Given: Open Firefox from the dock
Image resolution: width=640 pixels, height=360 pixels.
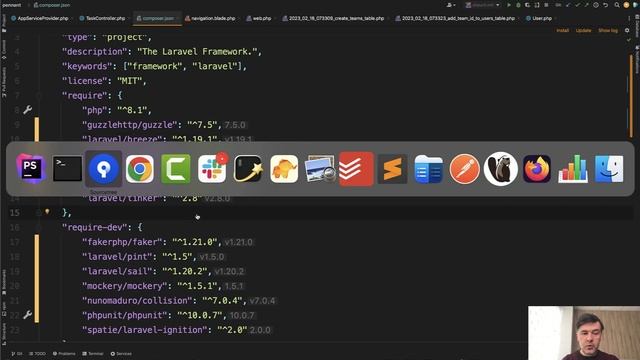Looking at the screenshot, I should (537, 169).
